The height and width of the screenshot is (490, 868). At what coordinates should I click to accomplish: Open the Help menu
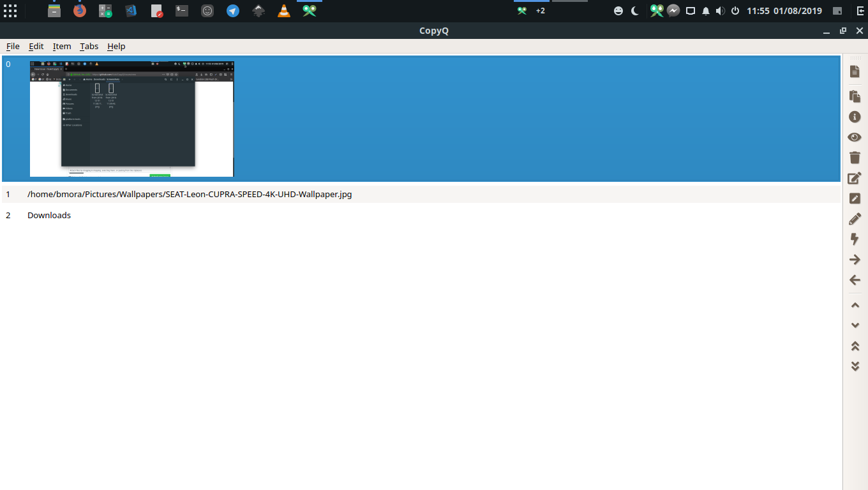pos(116,46)
